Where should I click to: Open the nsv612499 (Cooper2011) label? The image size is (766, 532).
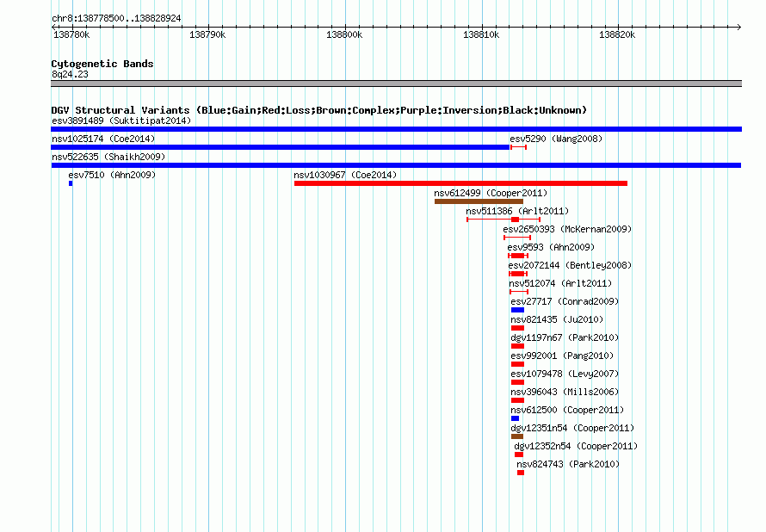[x=491, y=193]
